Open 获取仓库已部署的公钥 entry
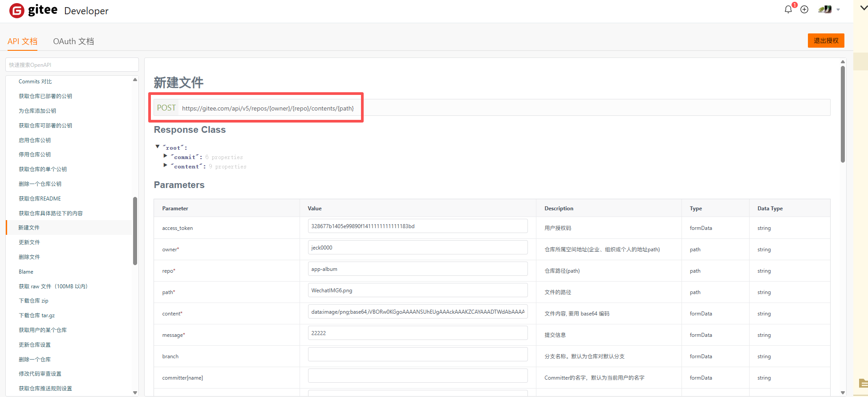Image resolution: width=868 pixels, height=397 pixels. pyautogui.click(x=45, y=96)
